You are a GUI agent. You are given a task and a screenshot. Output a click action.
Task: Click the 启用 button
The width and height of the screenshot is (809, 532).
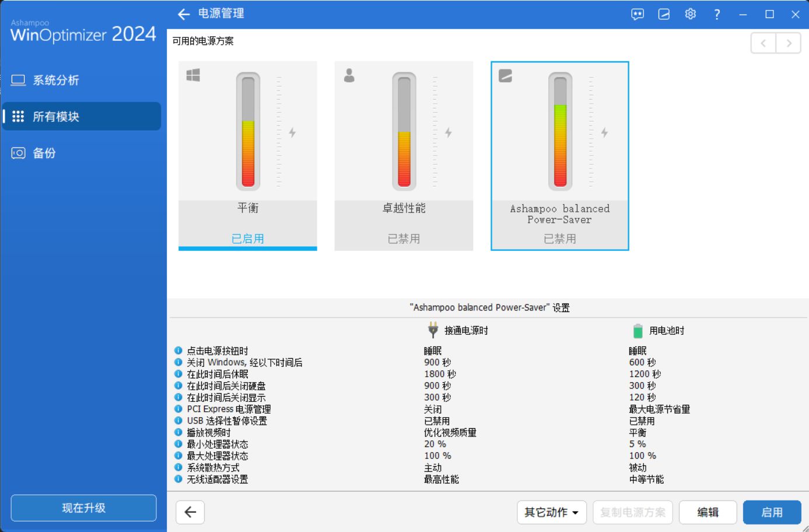[772, 512]
